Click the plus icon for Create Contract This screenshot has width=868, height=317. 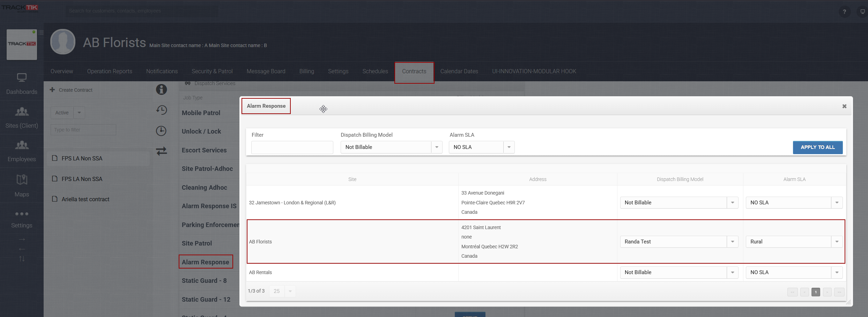pos(52,90)
